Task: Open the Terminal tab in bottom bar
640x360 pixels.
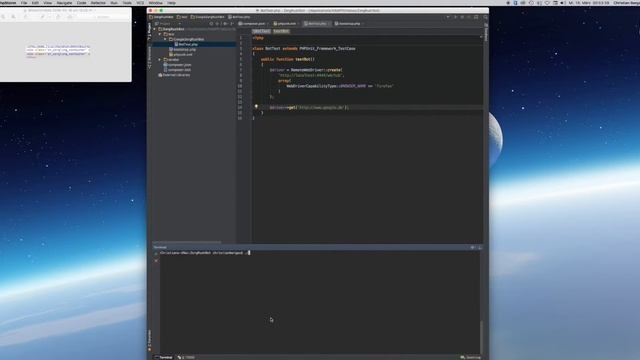Action: click(163, 357)
